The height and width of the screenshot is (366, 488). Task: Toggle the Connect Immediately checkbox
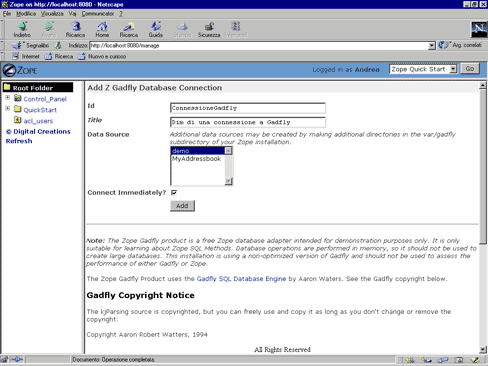(174, 192)
